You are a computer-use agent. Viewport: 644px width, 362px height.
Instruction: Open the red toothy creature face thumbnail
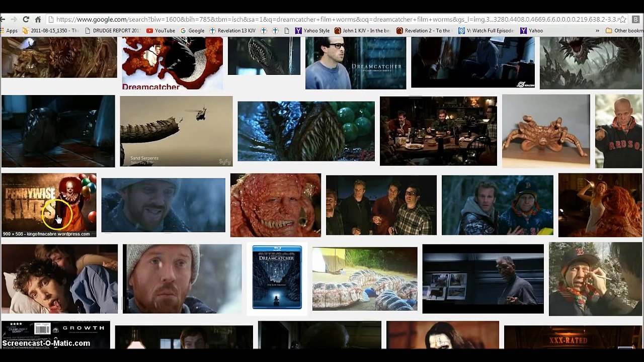coord(276,205)
